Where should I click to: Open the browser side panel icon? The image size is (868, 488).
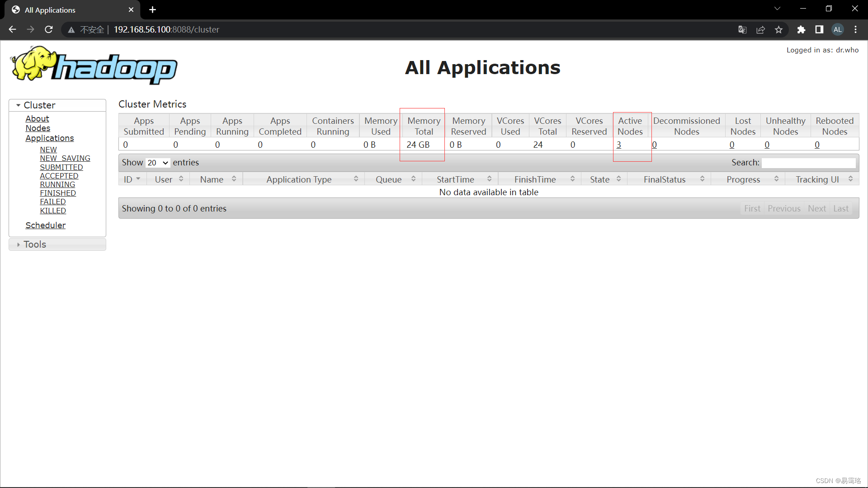pos(819,29)
